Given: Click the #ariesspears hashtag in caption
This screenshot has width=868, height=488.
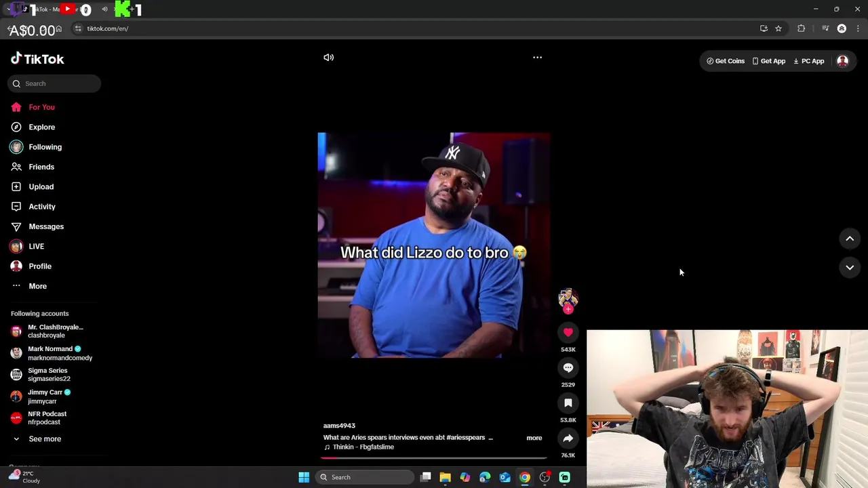Looking at the screenshot, I should pos(467,438).
